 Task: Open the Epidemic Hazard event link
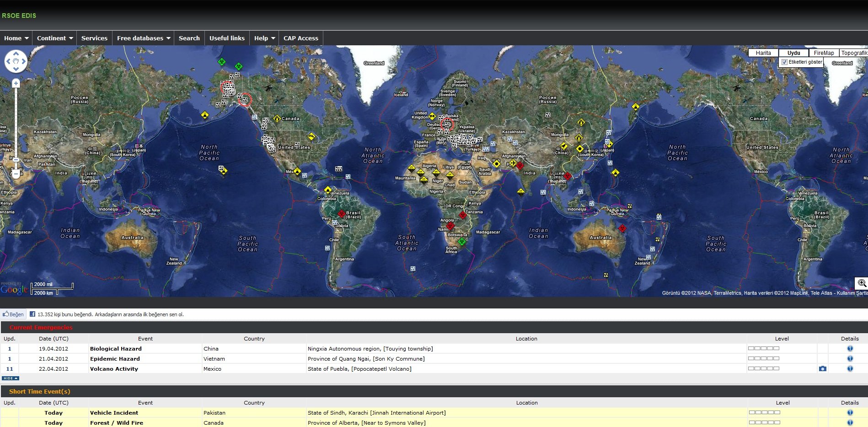(x=115, y=359)
